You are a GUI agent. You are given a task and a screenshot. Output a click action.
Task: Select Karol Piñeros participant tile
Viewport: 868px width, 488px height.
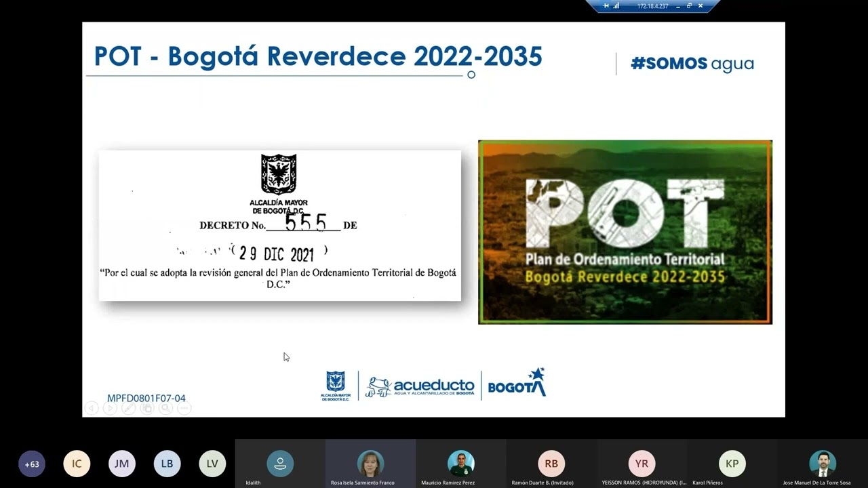pyautogui.click(x=732, y=464)
